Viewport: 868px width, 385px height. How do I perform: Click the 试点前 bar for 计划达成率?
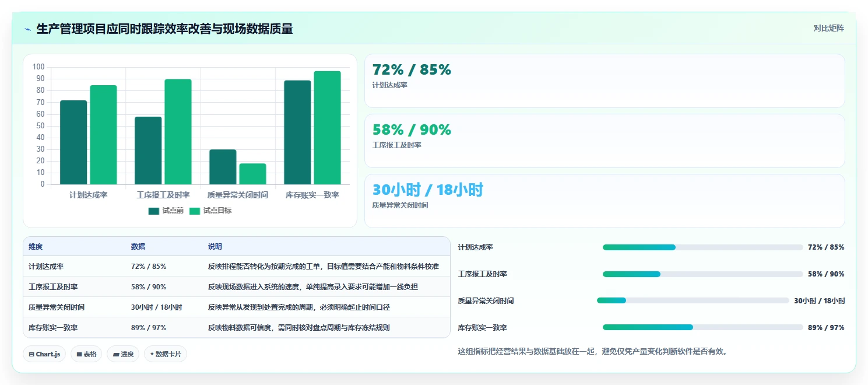73,142
